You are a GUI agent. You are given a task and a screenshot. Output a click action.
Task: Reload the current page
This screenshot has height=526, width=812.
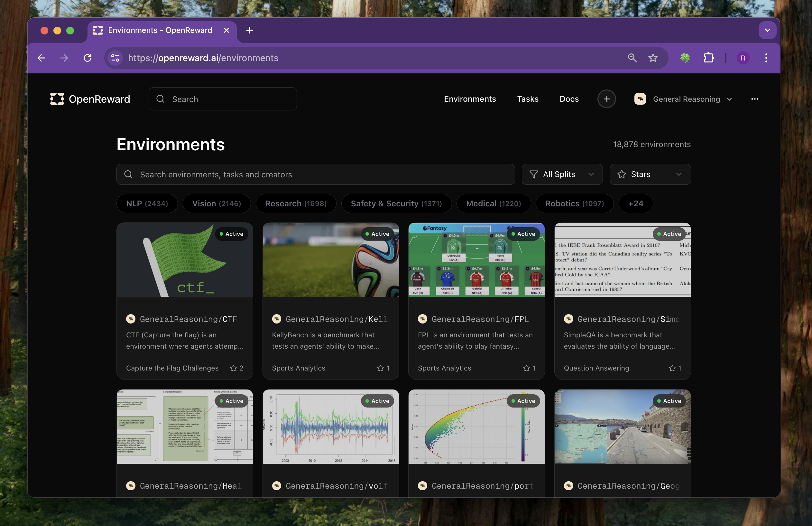pyautogui.click(x=87, y=58)
